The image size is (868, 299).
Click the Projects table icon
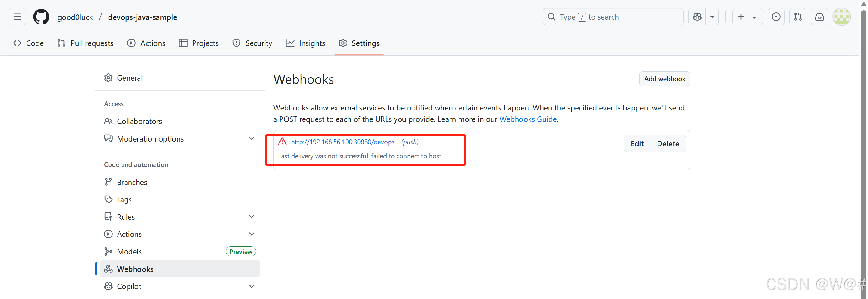pos(183,43)
